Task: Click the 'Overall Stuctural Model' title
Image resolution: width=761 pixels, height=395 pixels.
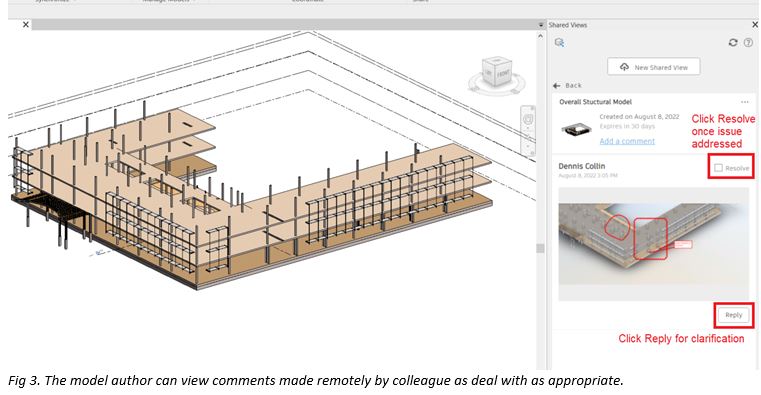Action: tap(596, 102)
